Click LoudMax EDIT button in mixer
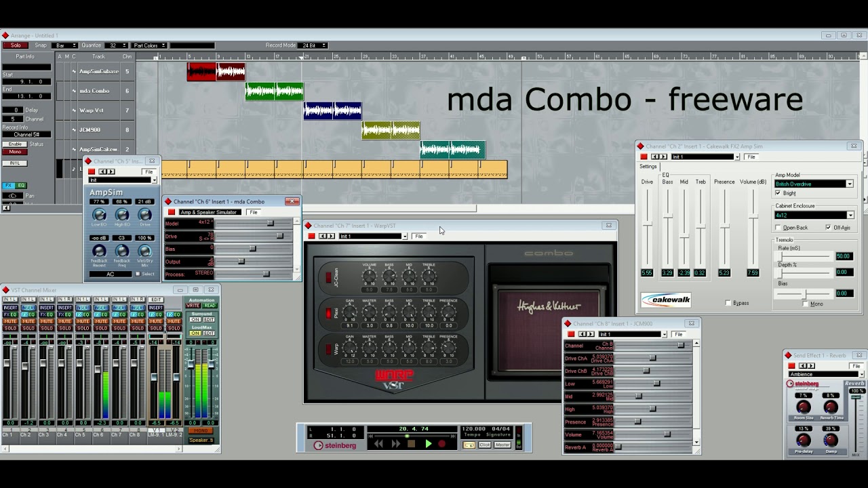This screenshot has width=868, height=488. coord(209,333)
